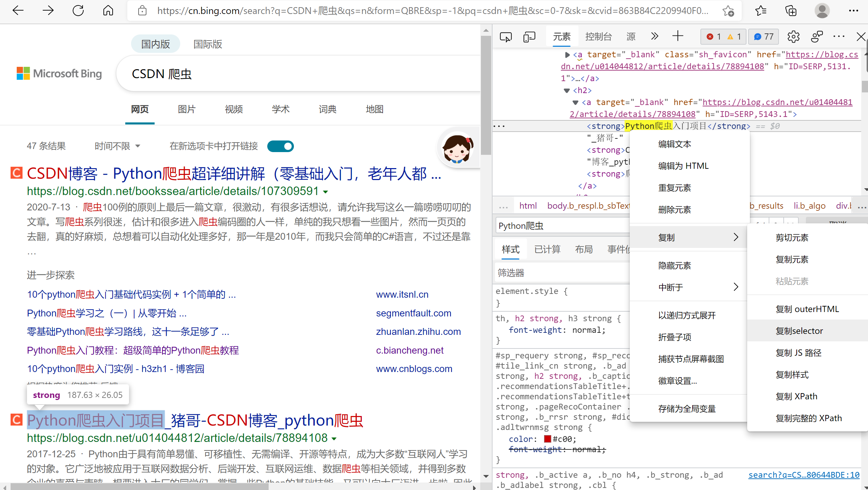Open the DevTools more options menu
This screenshot has width=868, height=490.
point(839,36)
